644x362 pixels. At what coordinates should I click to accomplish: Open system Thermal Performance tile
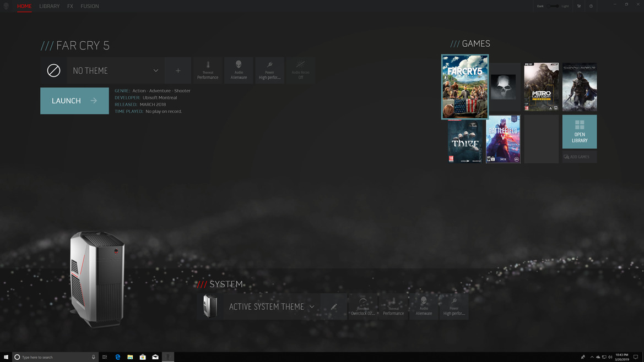click(x=393, y=306)
